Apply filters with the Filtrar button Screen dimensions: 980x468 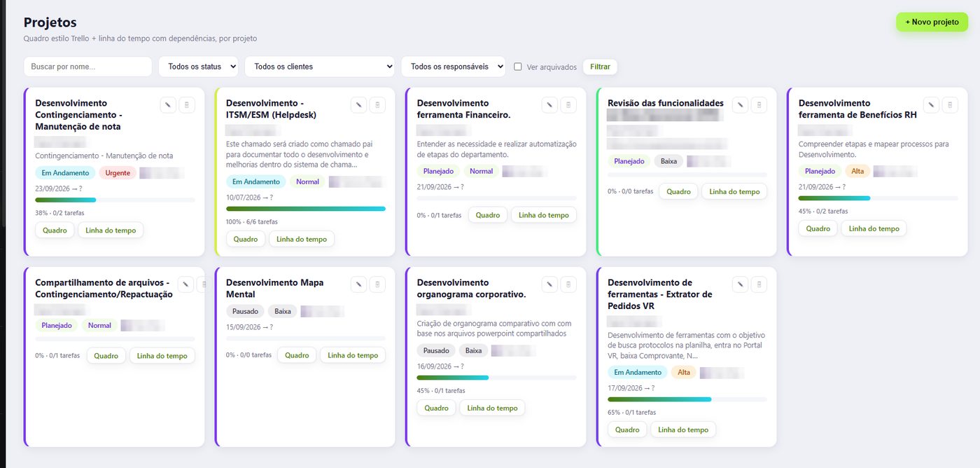pos(600,67)
